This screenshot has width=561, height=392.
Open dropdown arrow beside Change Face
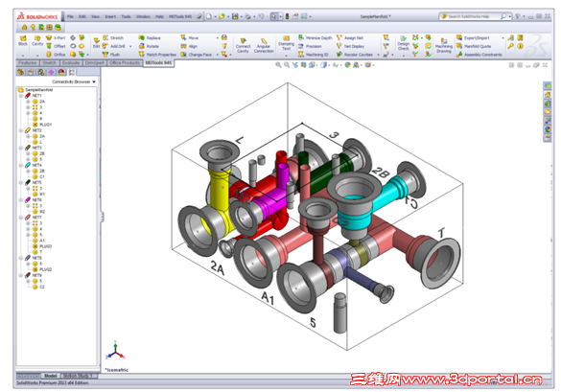(x=217, y=55)
